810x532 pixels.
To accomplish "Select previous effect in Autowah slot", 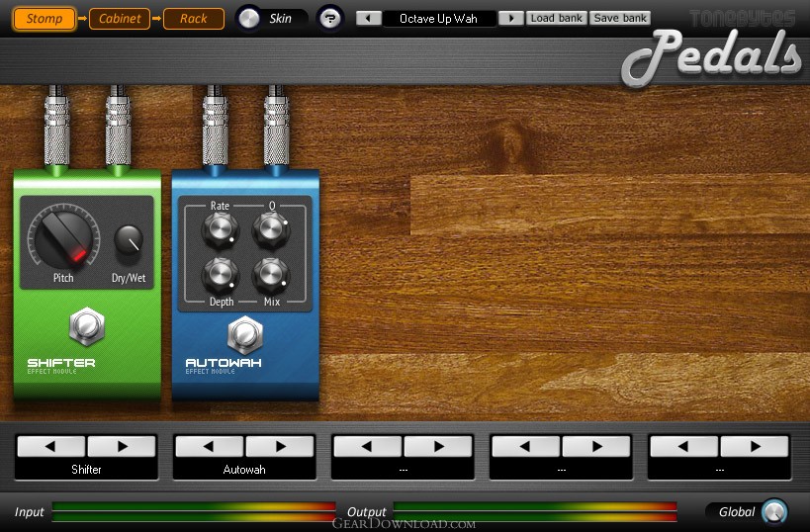I will (210, 446).
